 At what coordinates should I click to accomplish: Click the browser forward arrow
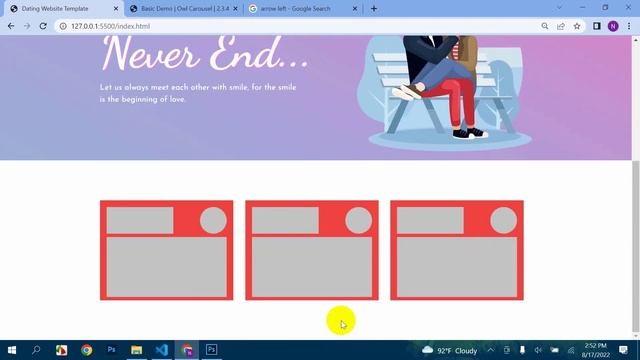(27, 26)
